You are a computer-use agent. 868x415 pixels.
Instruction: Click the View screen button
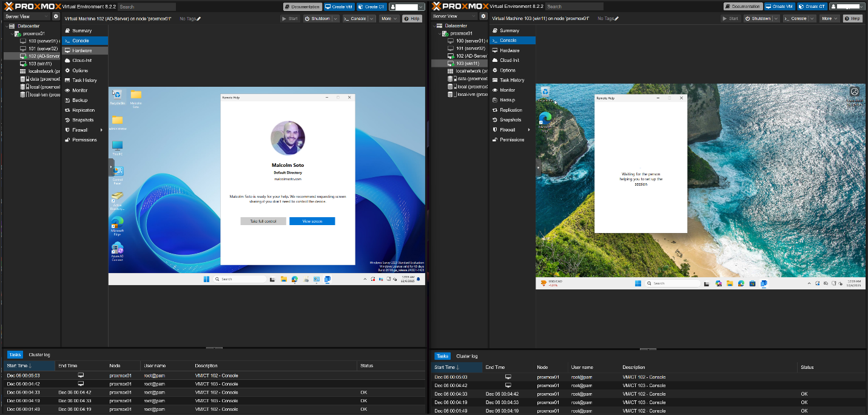point(312,221)
